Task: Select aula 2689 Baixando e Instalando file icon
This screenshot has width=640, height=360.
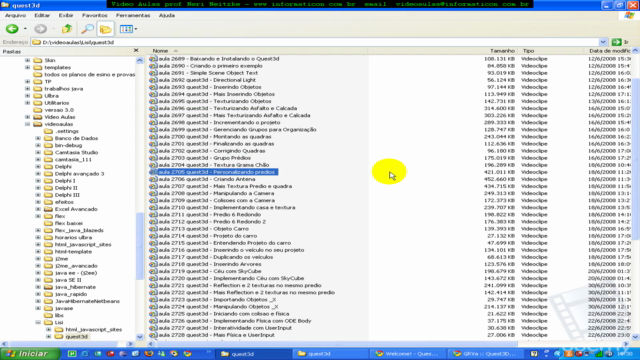Action: click(153, 59)
